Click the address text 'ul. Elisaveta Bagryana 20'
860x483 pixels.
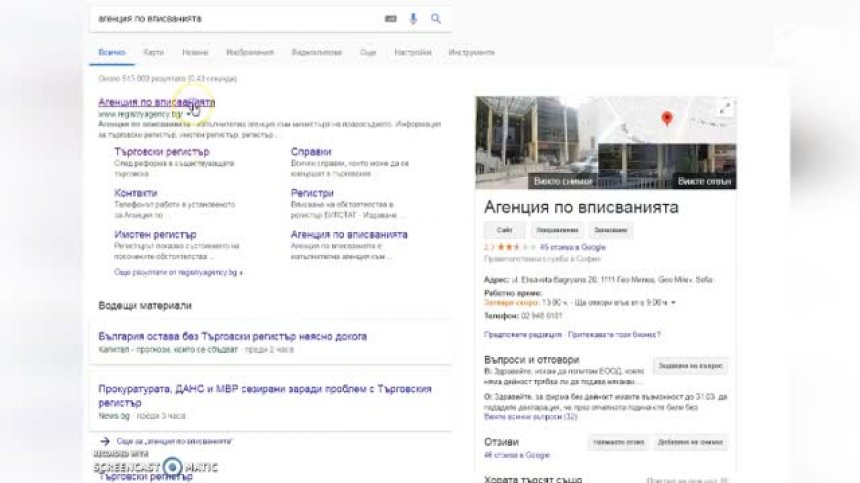(556, 280)
